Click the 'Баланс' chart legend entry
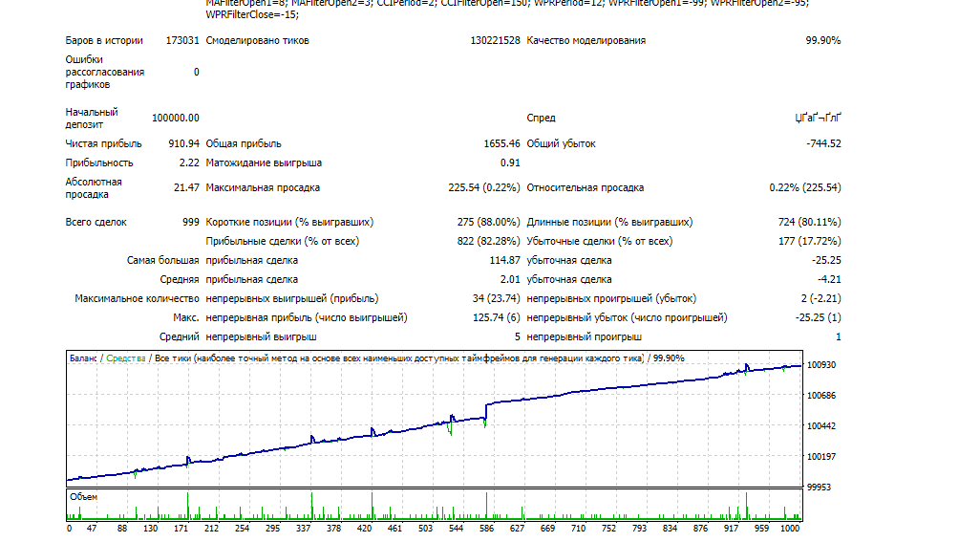Screen dimensions: 980x542 [x=83, y=358]
